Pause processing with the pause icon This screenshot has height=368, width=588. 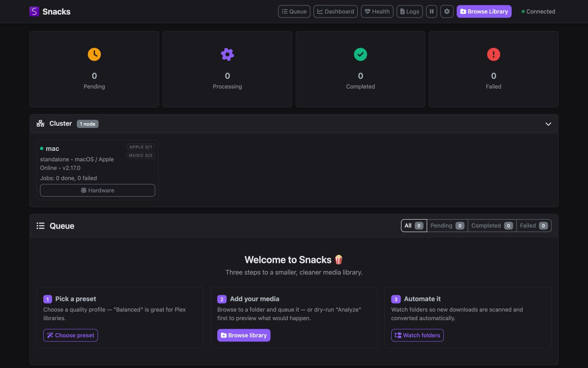432,11
